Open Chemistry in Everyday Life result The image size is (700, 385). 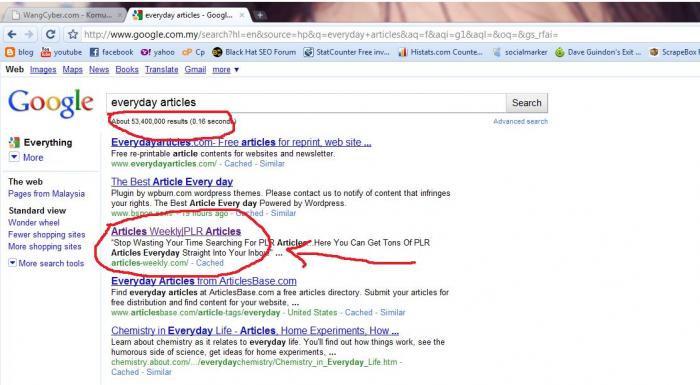pos(255,331)
